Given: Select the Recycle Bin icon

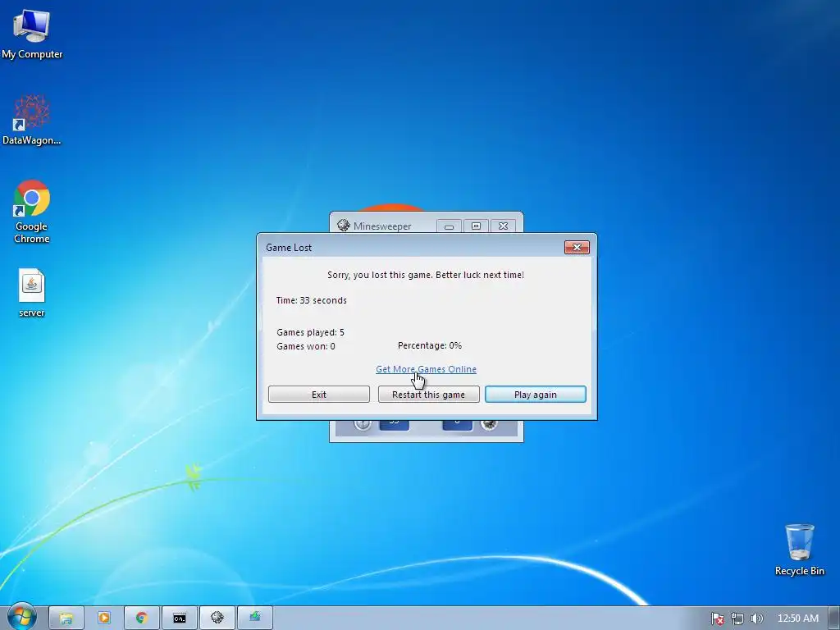Looking at the screenshot, I should click(x=799, y=550).
